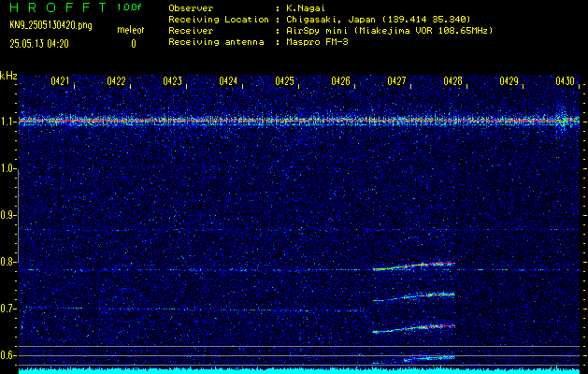Click the 0.8 frequency axis label
Screen dimensions: 588x374
click(8, 262)
